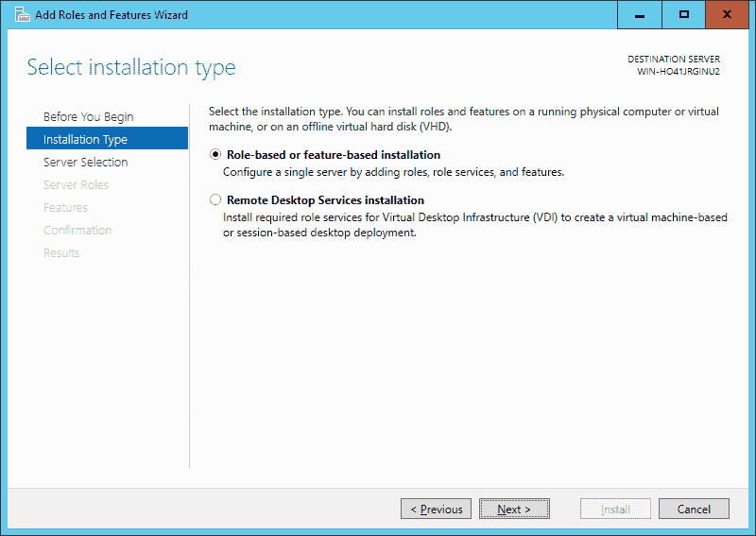The height and width of the screenshot is (536, 756).
Task: Click the destination server name WIN-HO41JRGINU2
Action: click(679, 72)
